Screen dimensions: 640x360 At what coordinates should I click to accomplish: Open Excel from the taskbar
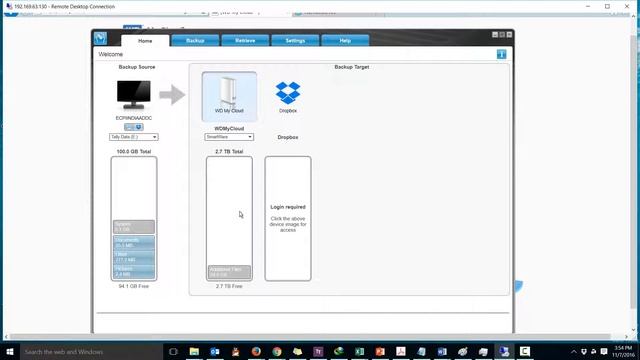(359, 351)
